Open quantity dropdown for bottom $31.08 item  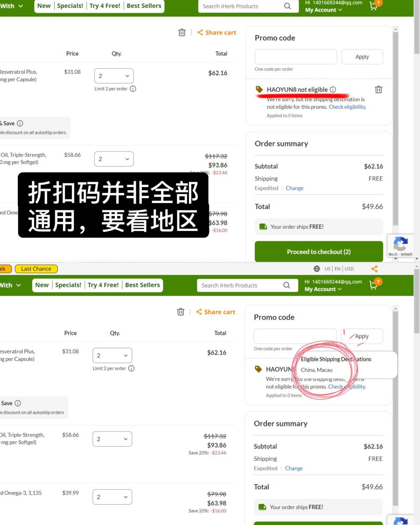[112, 355]
